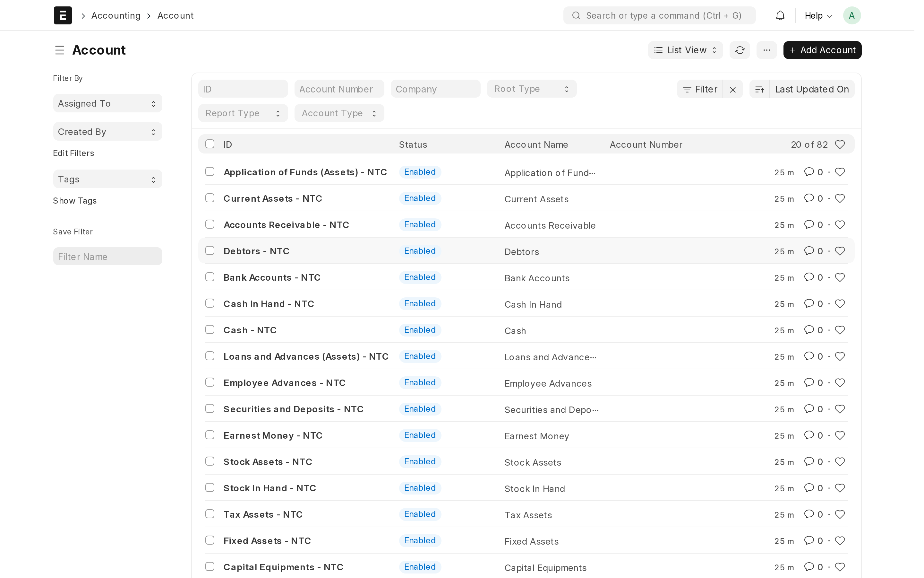Screen dimensions: 924x578
Task: Like all via the header heart icon
Action: pos(840,144)
